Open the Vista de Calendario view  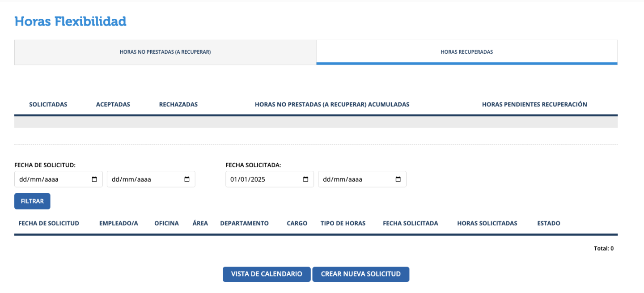267,274
